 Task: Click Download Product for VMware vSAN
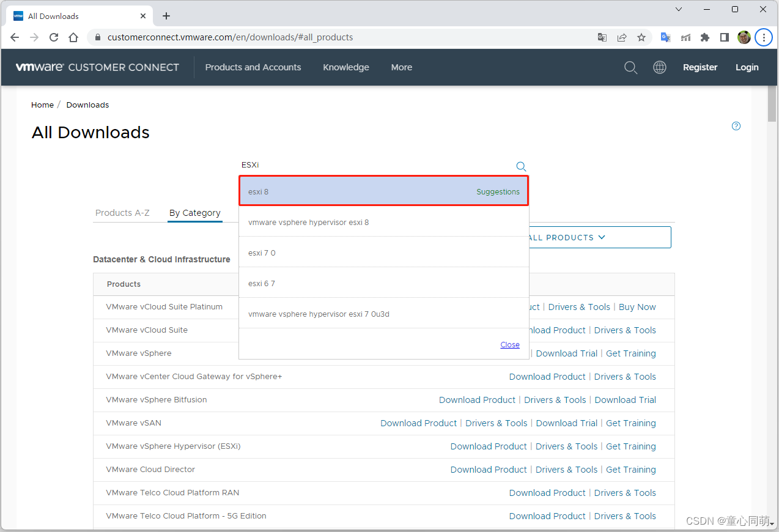click(x=418, y=423)
